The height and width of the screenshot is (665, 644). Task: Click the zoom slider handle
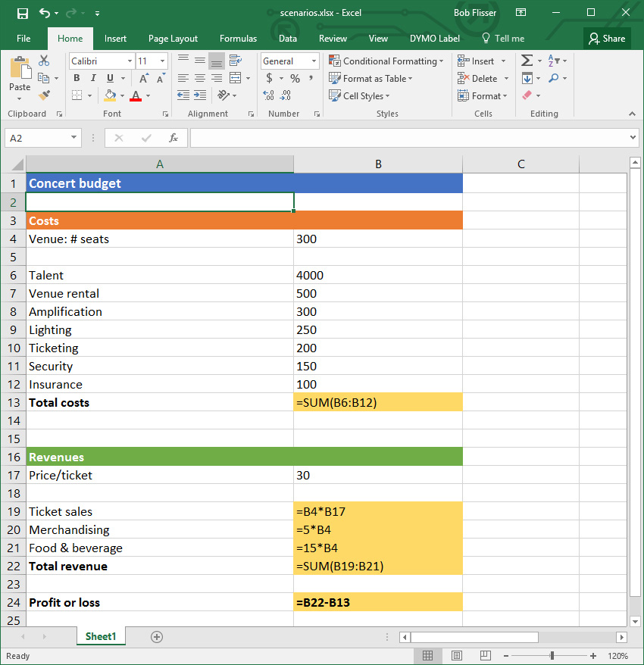tap(552, 656)
